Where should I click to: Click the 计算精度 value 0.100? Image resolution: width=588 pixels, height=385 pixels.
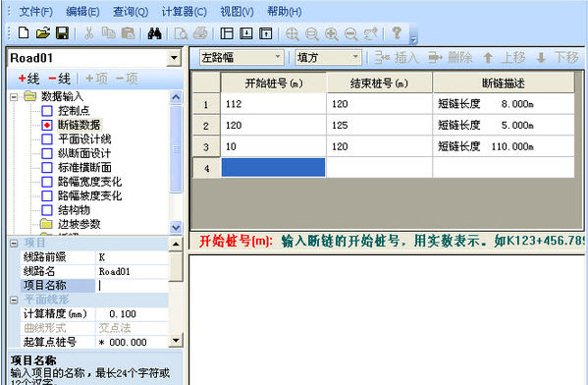coord(132,313)
